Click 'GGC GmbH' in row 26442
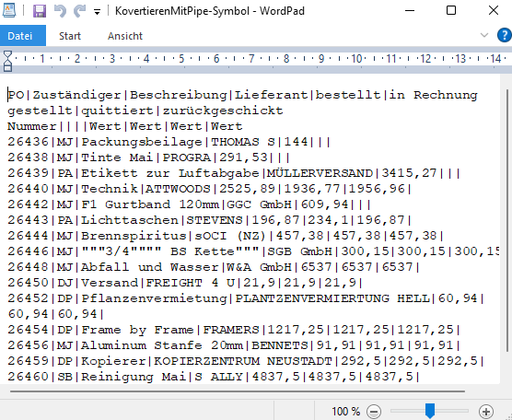Screen dimensions: 512x420 point(260,204)
